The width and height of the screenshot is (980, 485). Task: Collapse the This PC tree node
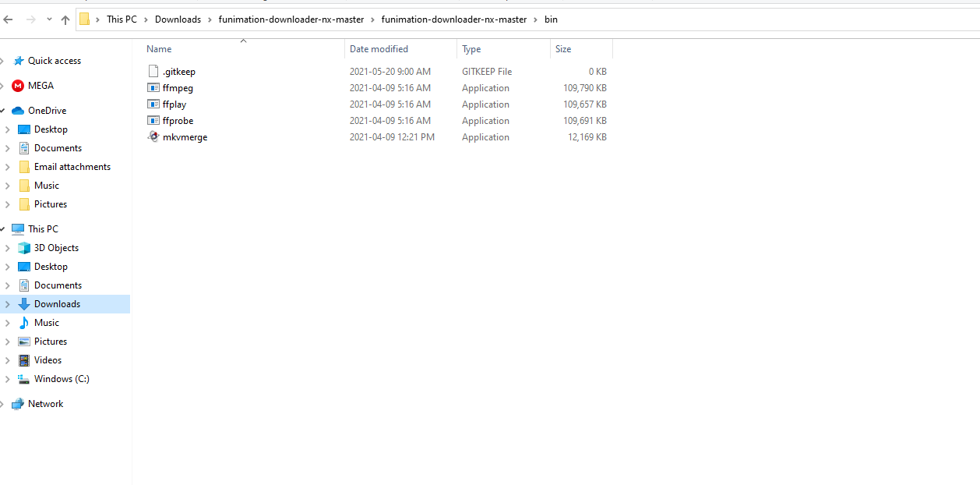tap(2, 229)
